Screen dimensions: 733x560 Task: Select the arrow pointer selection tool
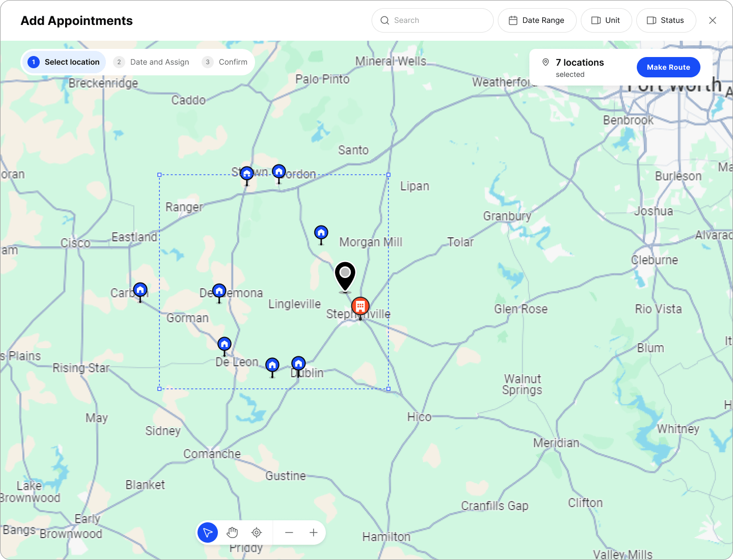pos(208,533)
